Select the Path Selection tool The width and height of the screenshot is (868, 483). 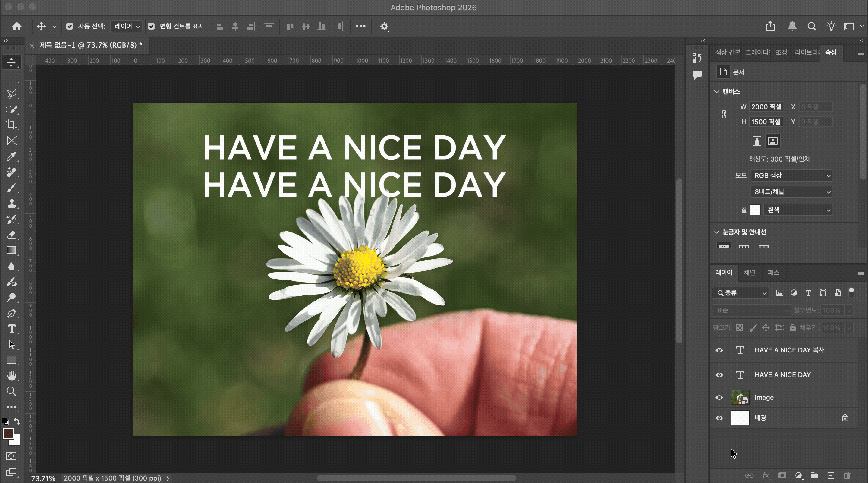[x=11, y=345]
